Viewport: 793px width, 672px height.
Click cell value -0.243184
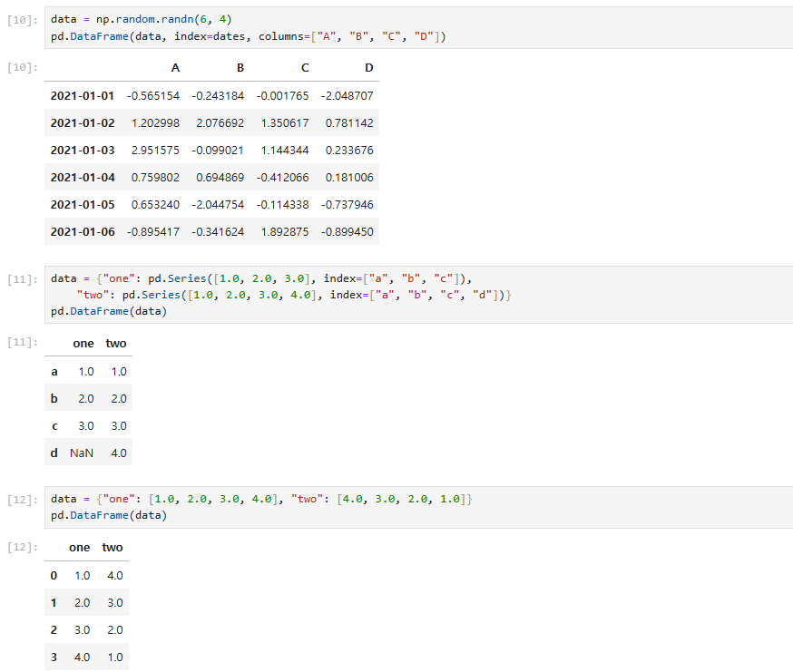pos(218,96)
